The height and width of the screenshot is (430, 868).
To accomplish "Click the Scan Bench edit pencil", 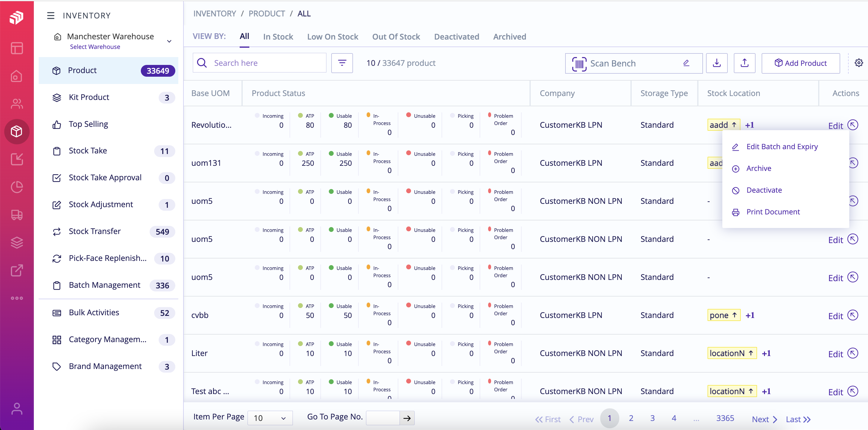I will 686,63.
